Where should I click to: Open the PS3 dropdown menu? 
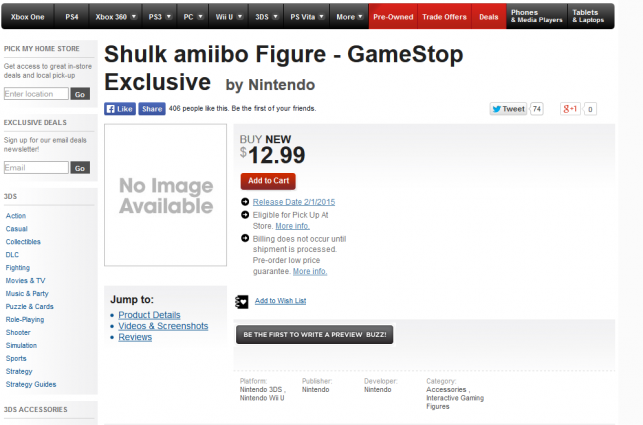click(159, 17)
